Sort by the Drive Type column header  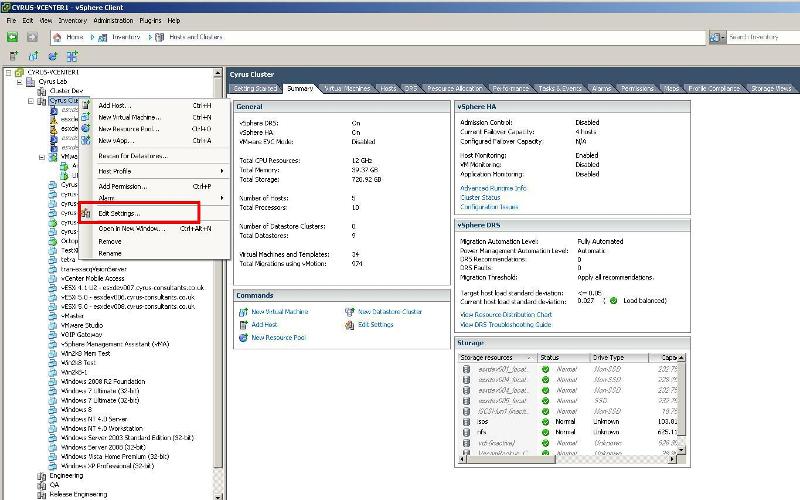click(x=619, y=358)
